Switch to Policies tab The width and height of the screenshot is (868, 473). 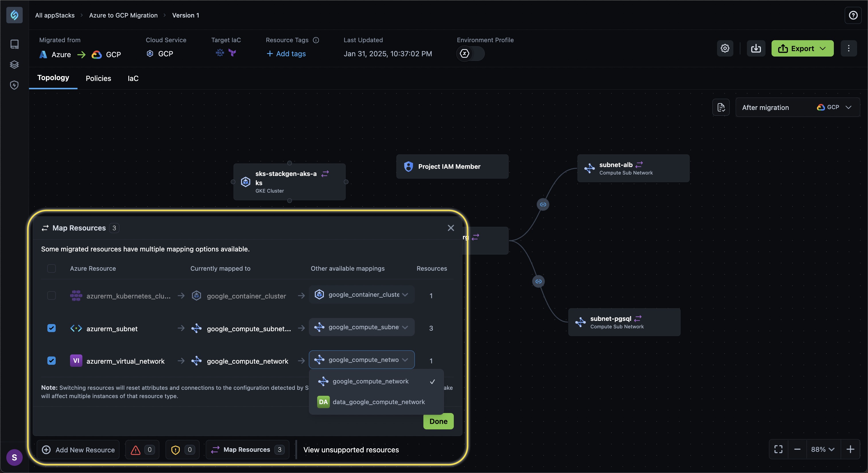(98, 78)
